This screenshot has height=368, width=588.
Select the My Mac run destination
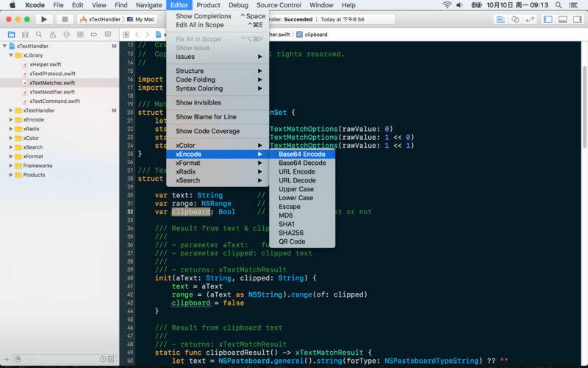click(x=141, y=19)
